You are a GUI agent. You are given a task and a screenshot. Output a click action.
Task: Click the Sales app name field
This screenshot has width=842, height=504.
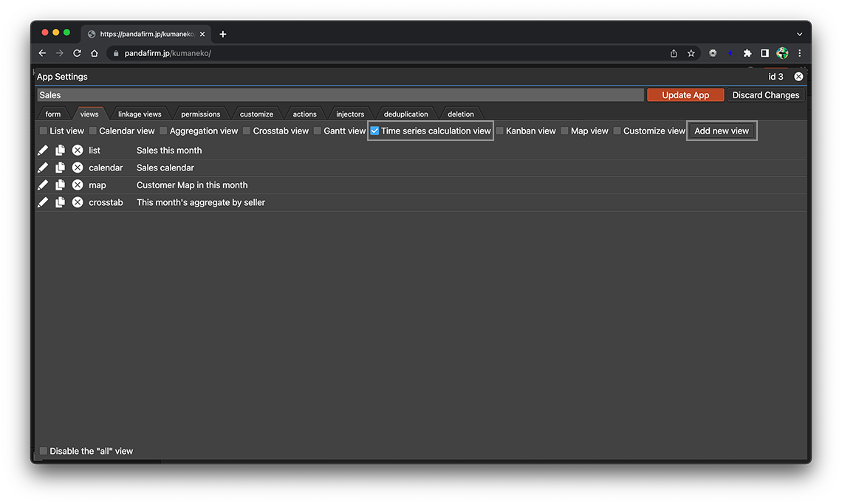click(340, 95)
